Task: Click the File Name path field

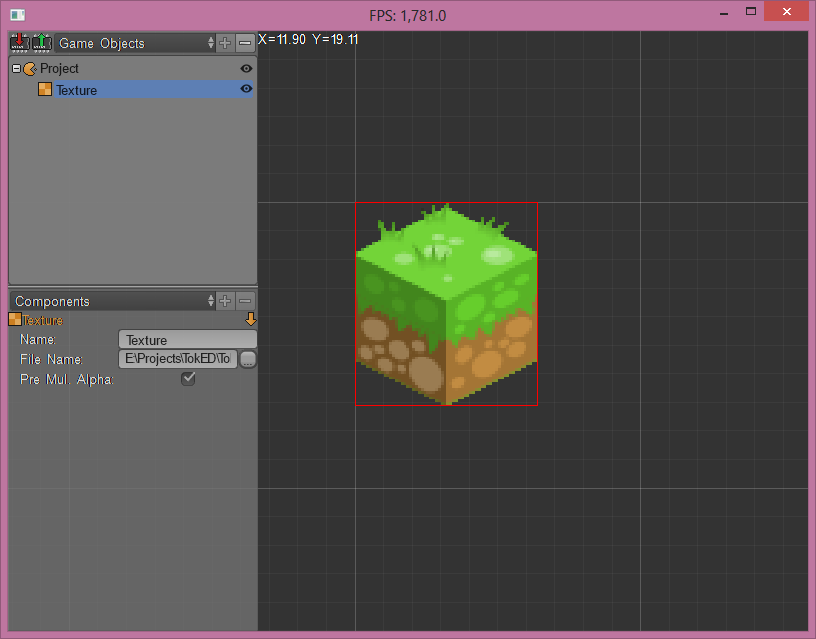Action: (178, 359)
